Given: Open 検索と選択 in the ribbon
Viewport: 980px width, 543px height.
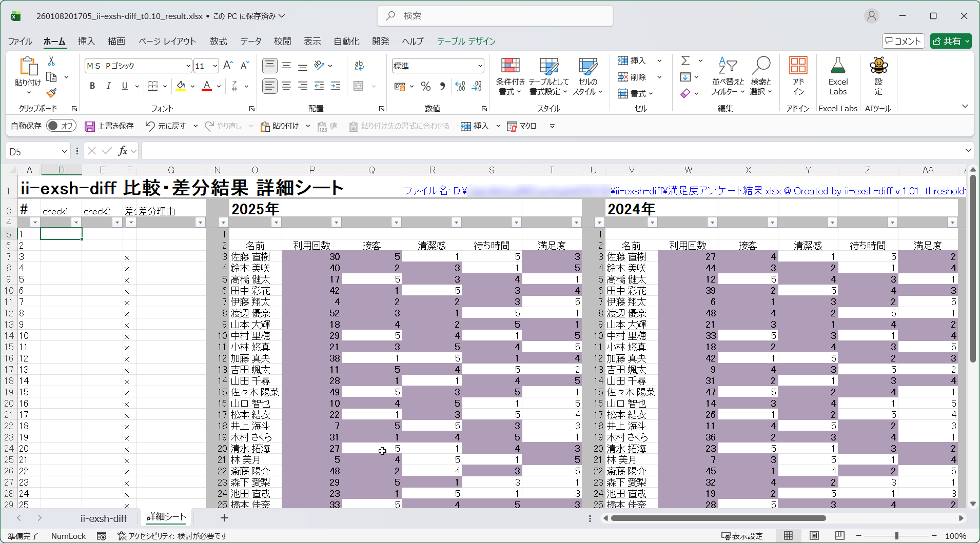Looking at the screenshot, I should pos(761,77).
